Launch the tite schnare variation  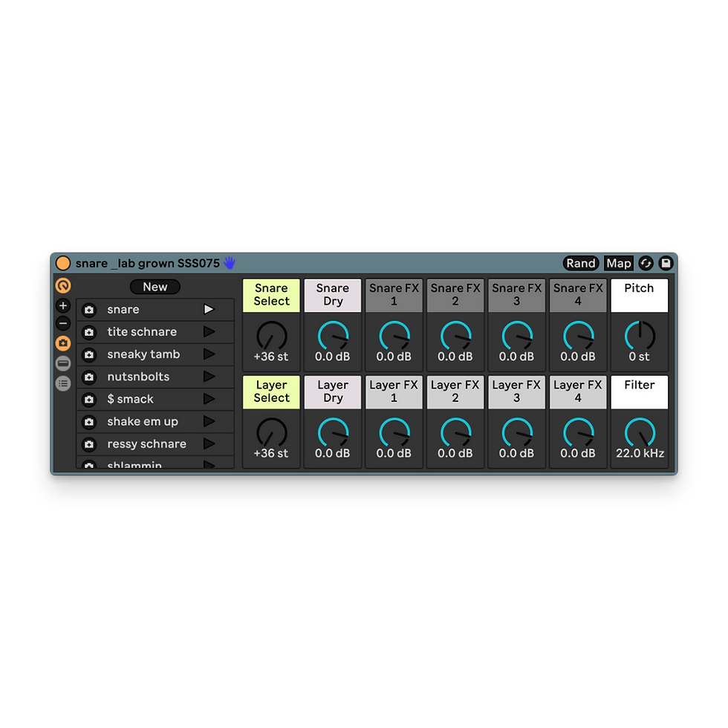point(209,331)
